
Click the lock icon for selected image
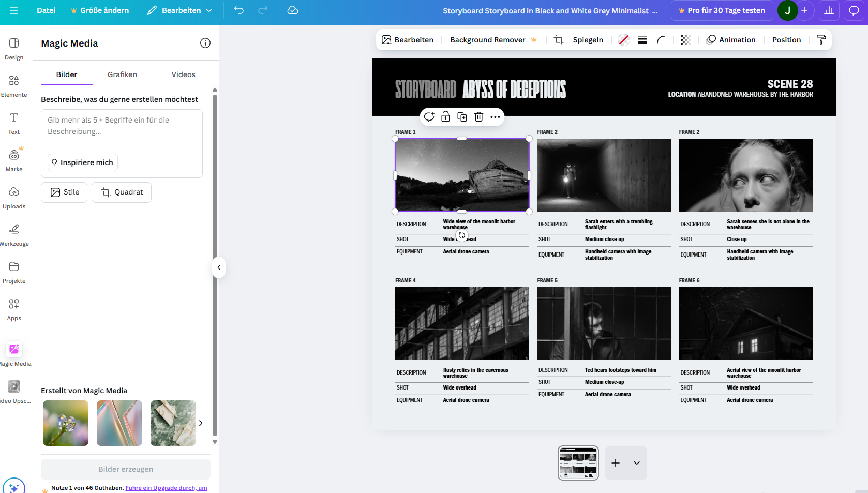(445, 117)
